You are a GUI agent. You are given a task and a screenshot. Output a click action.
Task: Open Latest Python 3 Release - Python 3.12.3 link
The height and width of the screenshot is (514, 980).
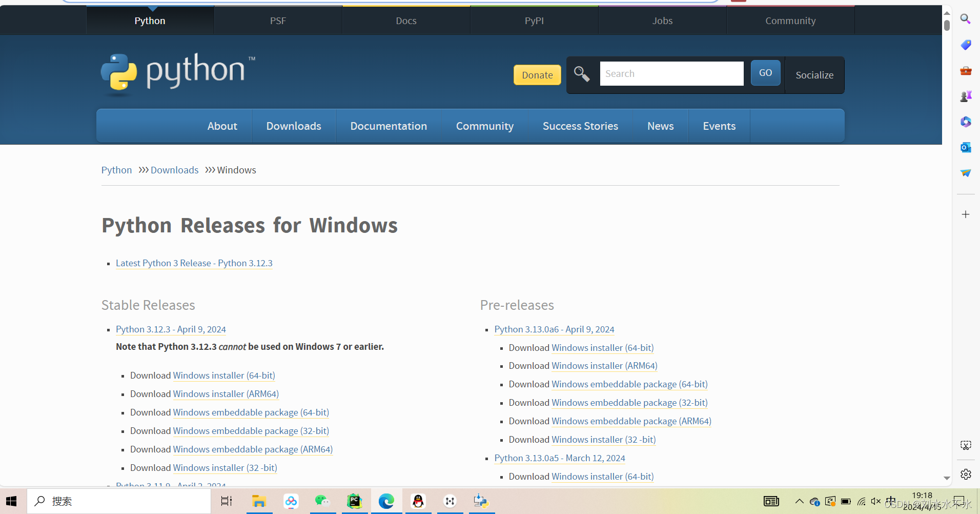[194, 263]
